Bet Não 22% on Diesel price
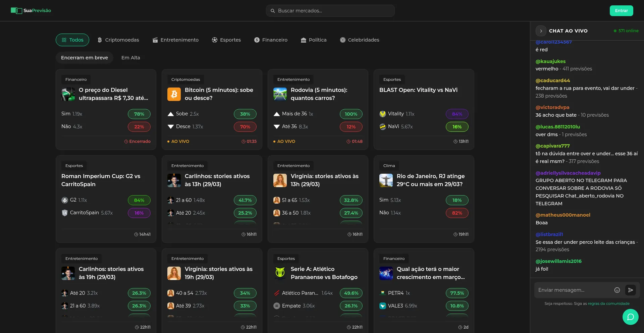Image resolution: width=644 pixels, height=333 pixels. pyautogui.click(x=139, y=127)
